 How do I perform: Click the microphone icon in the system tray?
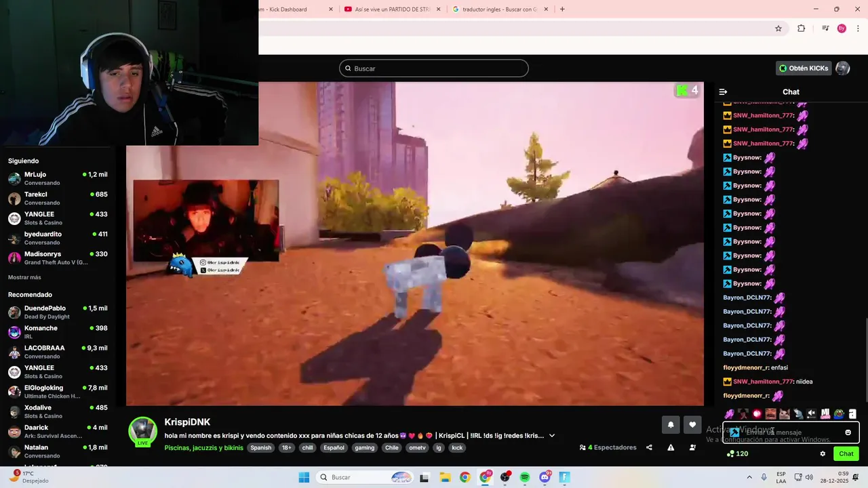click(x=764, y=477)
